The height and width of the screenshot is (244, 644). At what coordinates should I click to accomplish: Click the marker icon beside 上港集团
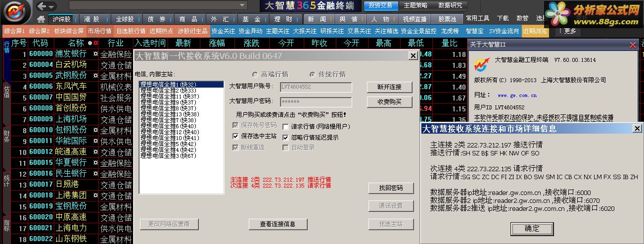click(x=95, y=195)
